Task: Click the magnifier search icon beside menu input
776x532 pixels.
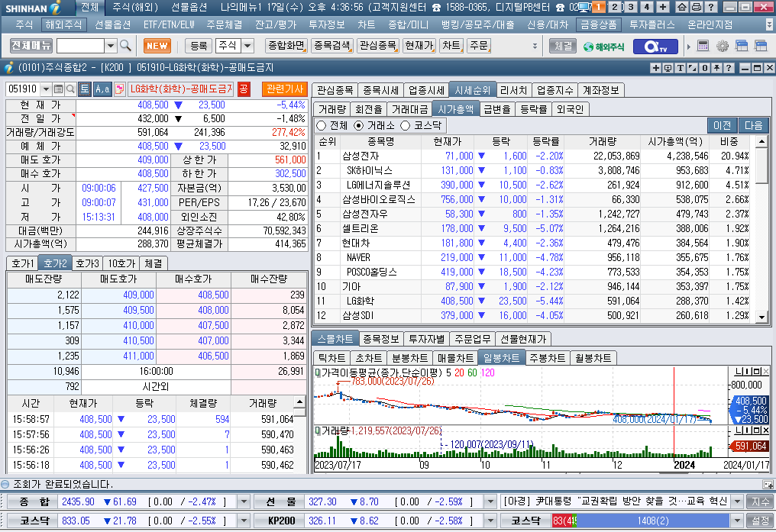Action: coord(126,46)
